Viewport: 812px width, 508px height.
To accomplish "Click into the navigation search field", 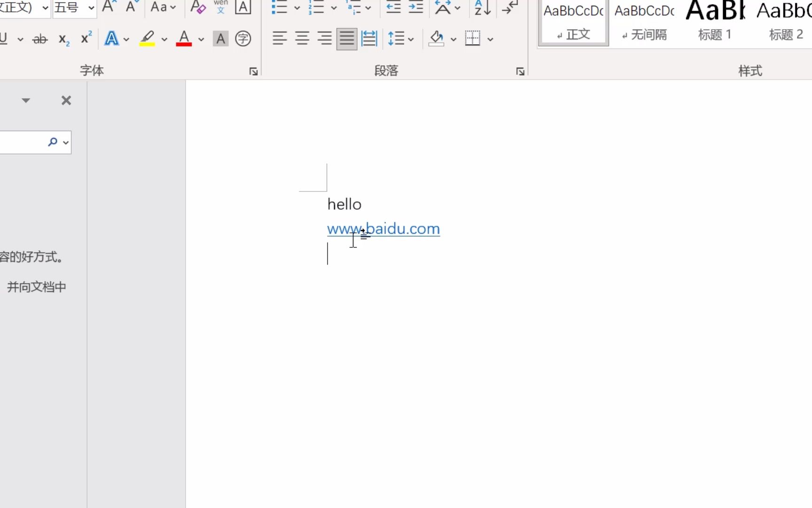I will coord(23,142).
